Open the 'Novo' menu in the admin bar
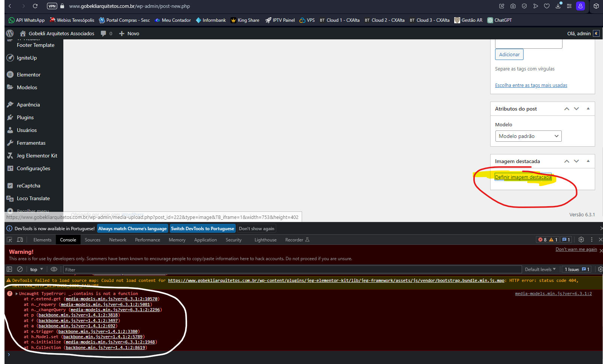The height and width of the screenshot is (364, 603). point(129,33)
